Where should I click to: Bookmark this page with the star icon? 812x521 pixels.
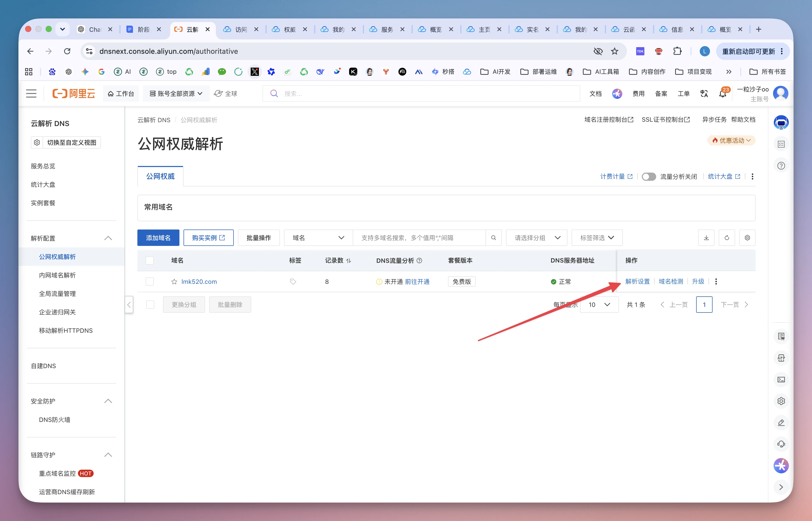point(614,51)
